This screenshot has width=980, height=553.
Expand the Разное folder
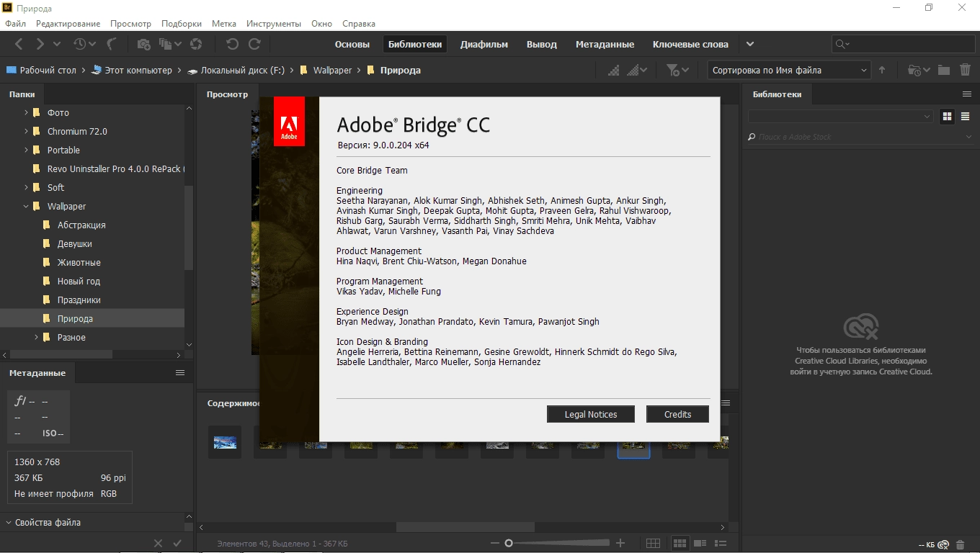36,337
